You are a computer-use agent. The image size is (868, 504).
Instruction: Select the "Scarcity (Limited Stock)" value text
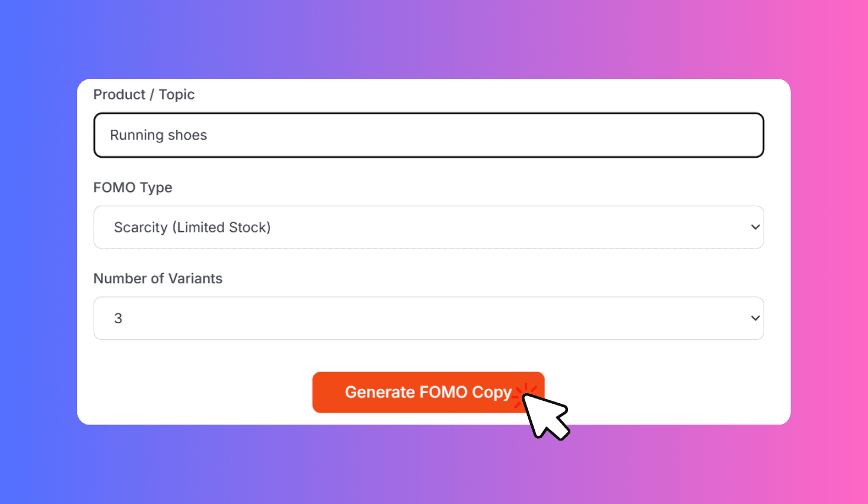pyautogui.click(x=192, y=228)
